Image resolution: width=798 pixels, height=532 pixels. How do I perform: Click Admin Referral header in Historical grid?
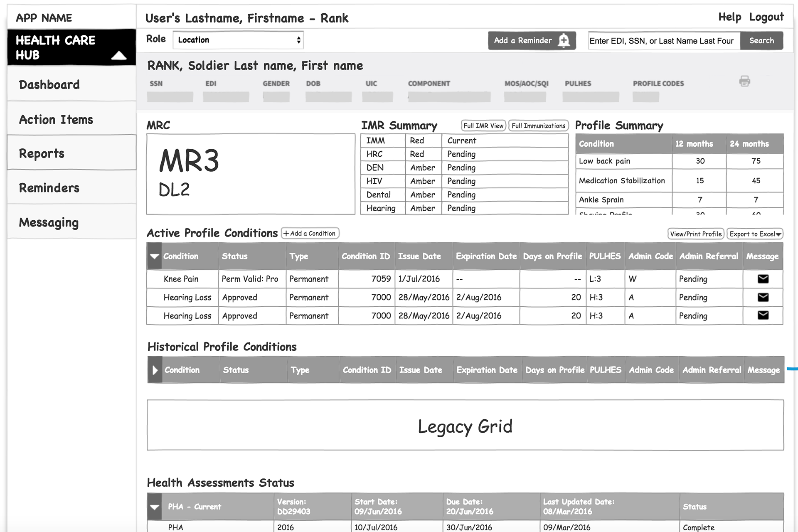pyautogui.click(x=712, y=370)
